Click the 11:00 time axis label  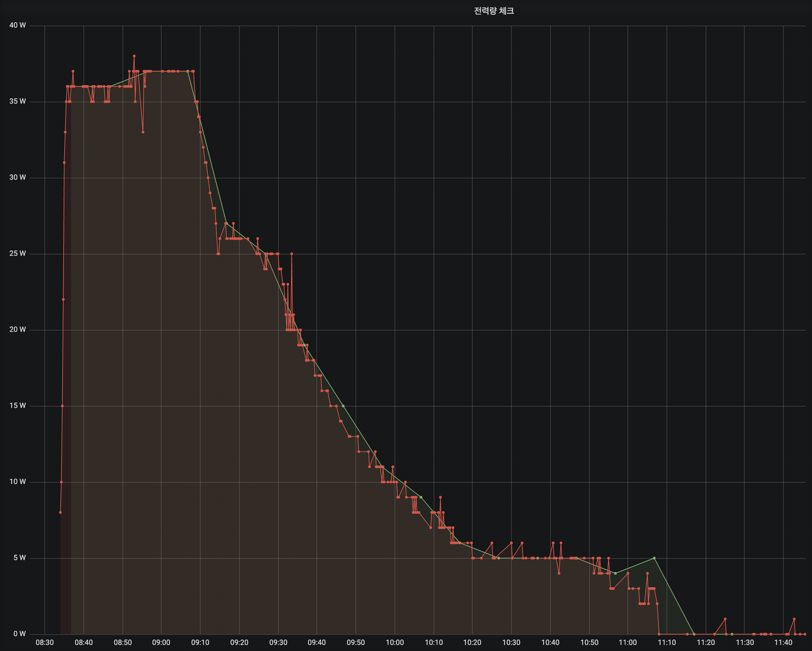(628, 642)
